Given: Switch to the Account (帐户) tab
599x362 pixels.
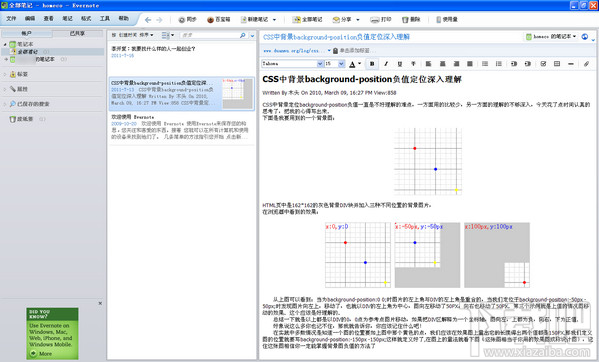Looking at the screenshot, I should point(26,34).
